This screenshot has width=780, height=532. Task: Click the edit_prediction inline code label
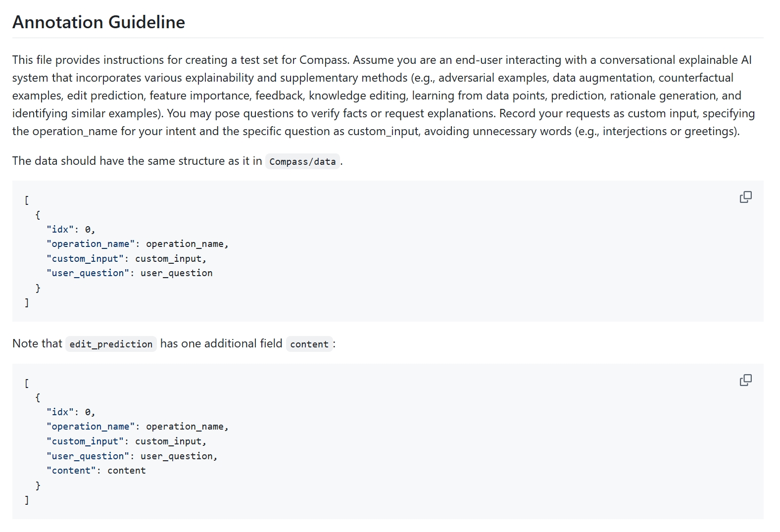(x=111, y=344)
